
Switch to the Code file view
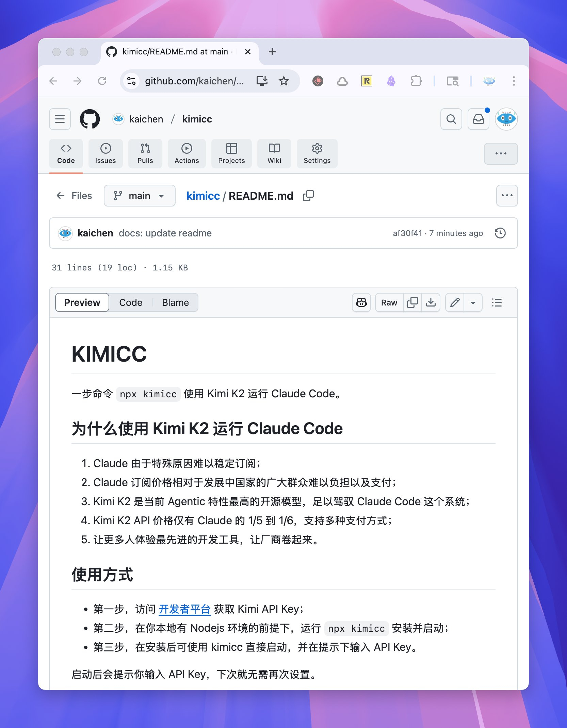(131, 302)
